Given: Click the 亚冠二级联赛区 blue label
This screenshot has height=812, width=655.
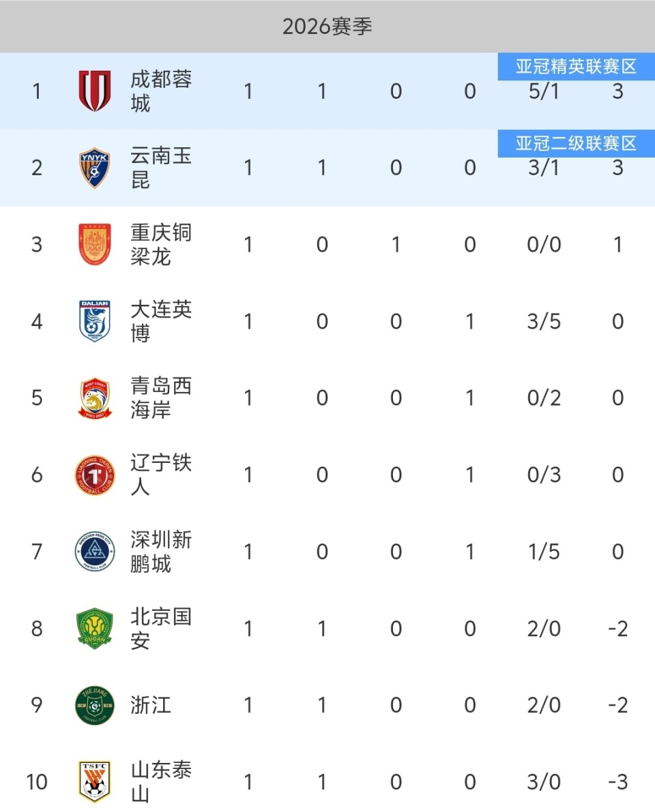Looking at the screenshot, I should point(576,144).
